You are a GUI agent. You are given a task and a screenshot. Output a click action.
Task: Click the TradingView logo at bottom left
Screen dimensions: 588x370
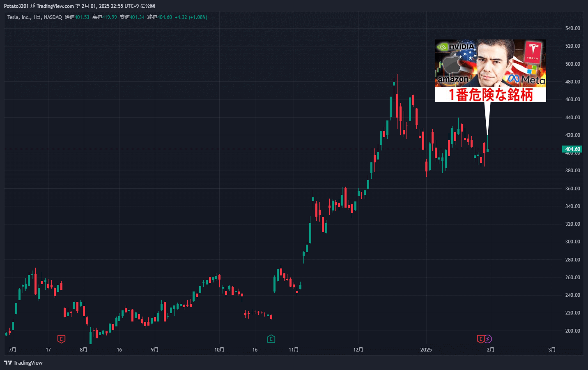[23, 363]
